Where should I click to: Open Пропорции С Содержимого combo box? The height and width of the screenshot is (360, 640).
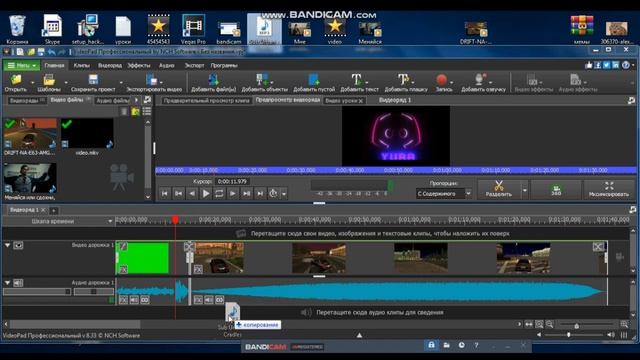[444, 193]
